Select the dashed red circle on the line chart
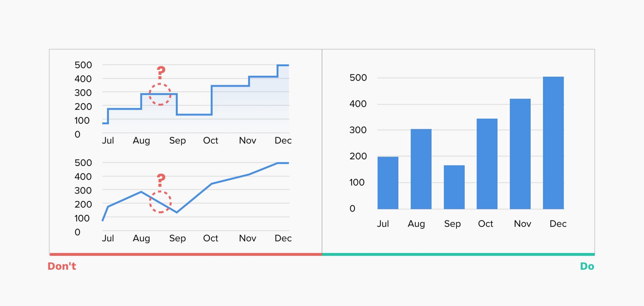Viewport: 644px width, 306px height. (x=160, y=202)
